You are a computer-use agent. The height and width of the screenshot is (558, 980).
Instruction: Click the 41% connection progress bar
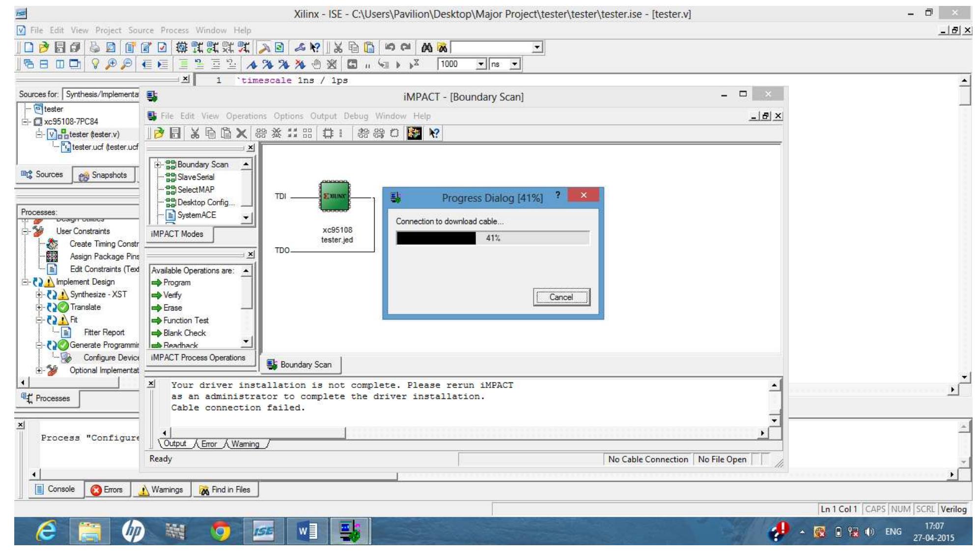[x=493, y=238]
